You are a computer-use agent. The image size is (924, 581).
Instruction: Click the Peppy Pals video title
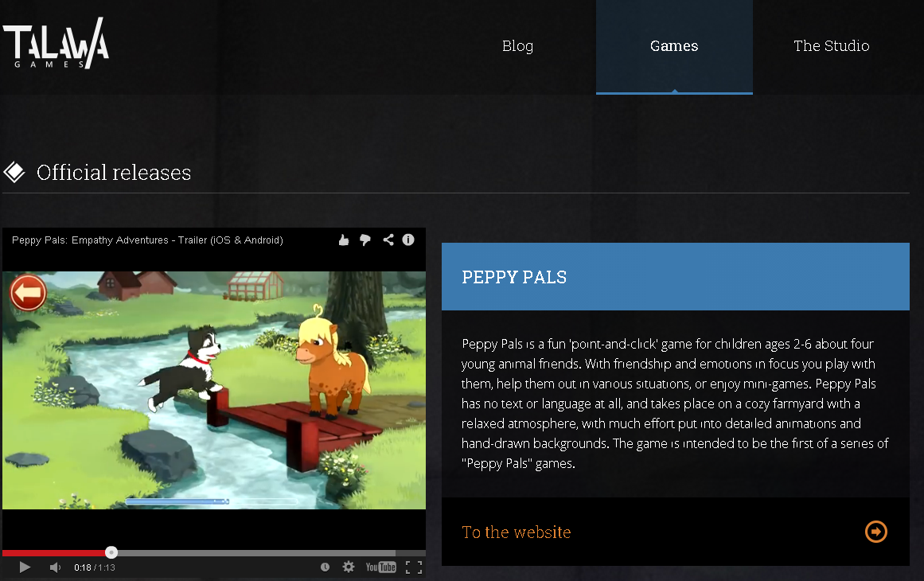(x=147, y=240)
